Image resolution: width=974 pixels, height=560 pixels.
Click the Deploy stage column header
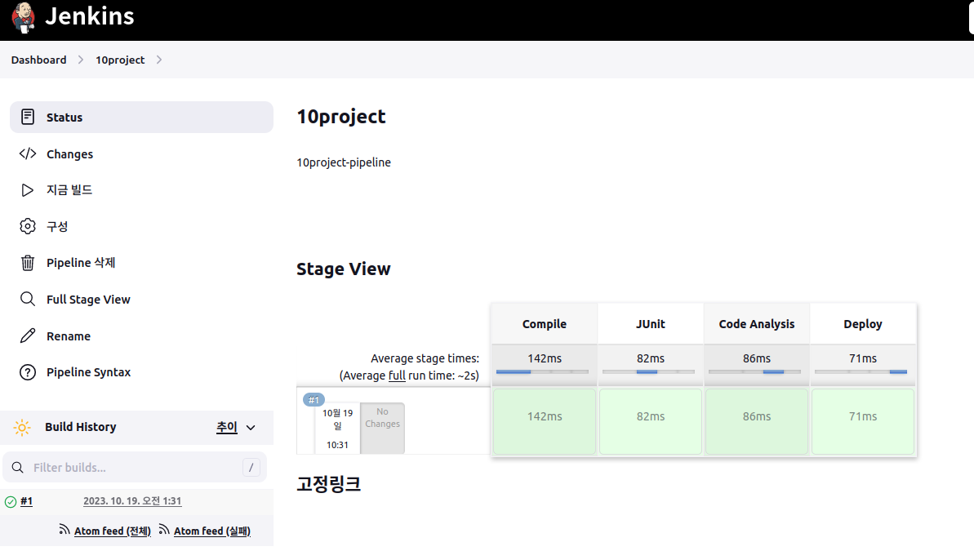pyautogui.click(x=863, y=324)
